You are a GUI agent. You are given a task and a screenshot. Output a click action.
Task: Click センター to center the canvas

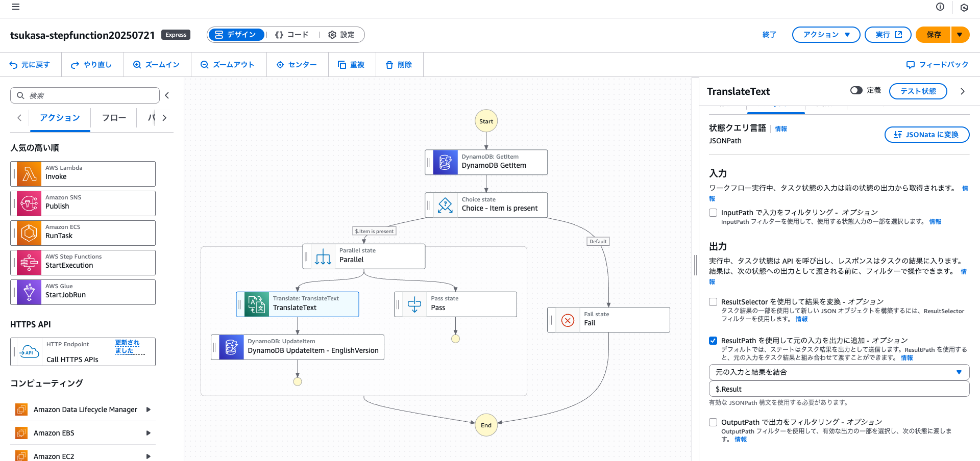pyautogui.click(x=297, y=65)
